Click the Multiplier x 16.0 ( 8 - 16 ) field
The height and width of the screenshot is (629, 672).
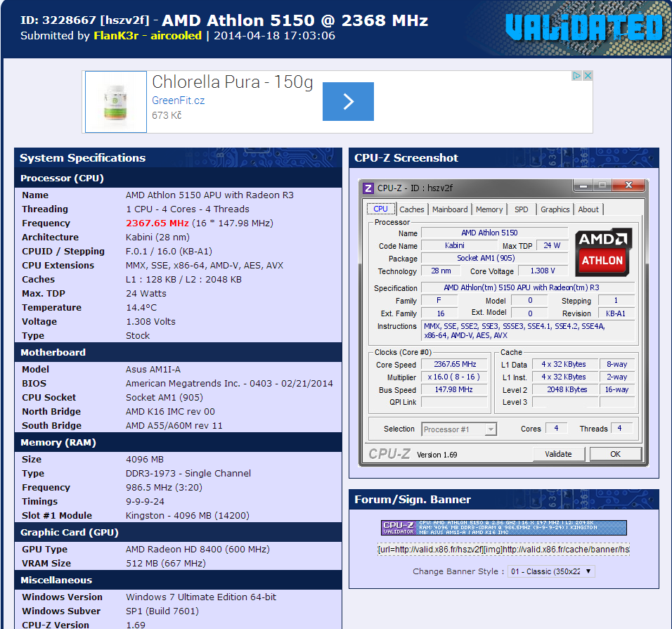click(455, 377)
